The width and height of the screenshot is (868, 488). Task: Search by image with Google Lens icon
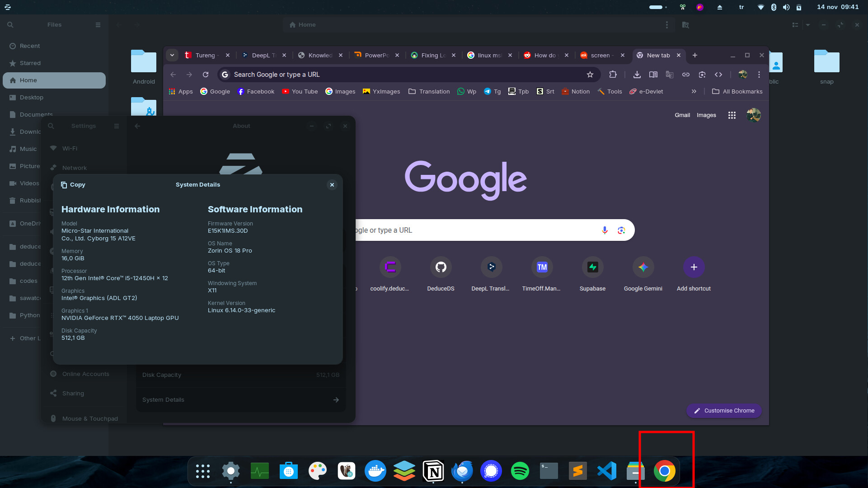(621, 230)
